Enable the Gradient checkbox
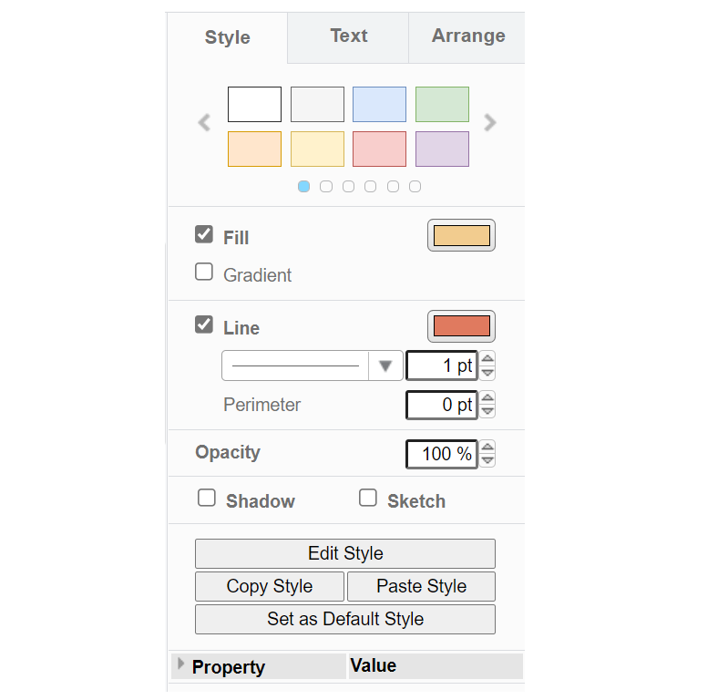Viewport: 728px width, 700px height. coord(204,273)
